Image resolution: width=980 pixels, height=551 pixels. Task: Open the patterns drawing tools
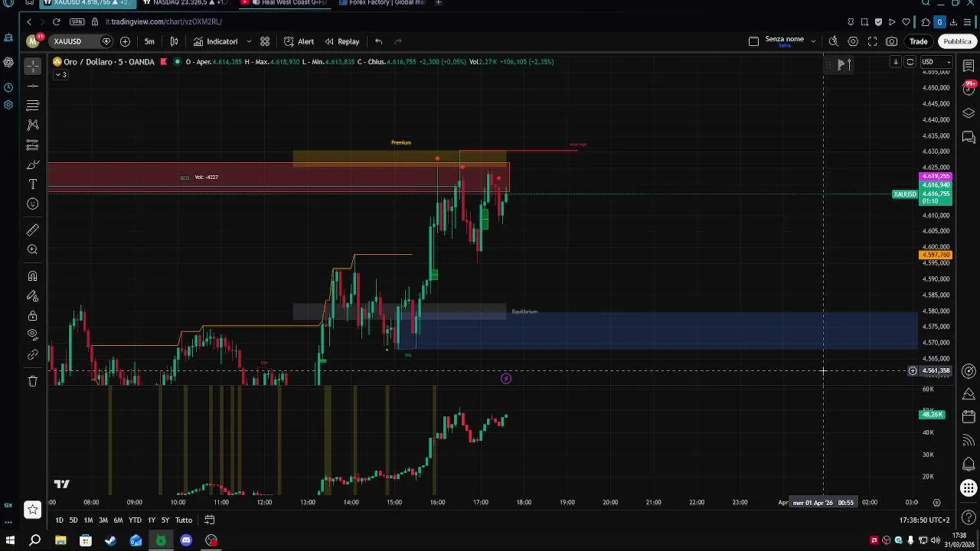click(32, 125)
